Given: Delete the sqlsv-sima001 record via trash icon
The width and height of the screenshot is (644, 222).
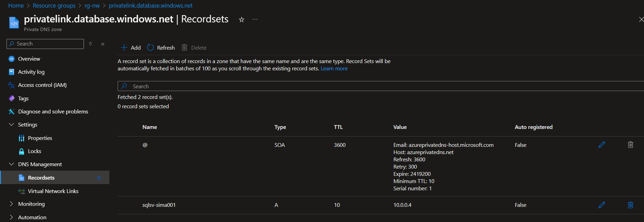Looking at the screenshot, I should 630,205.
